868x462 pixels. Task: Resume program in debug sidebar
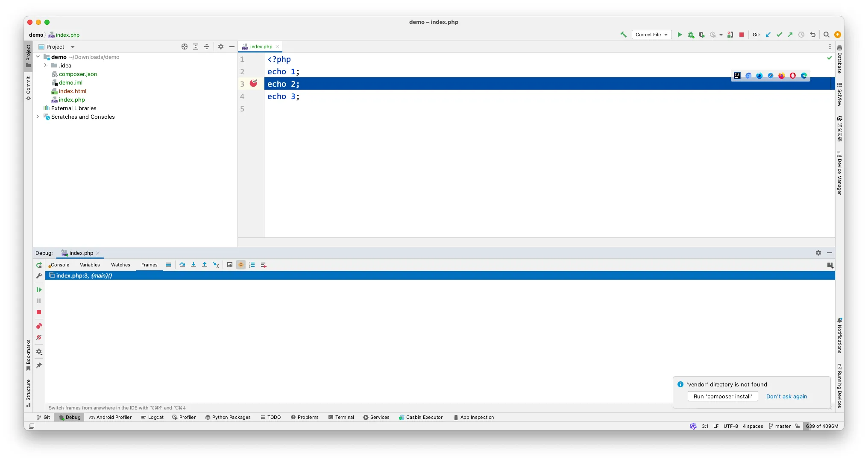click(39, 289)
